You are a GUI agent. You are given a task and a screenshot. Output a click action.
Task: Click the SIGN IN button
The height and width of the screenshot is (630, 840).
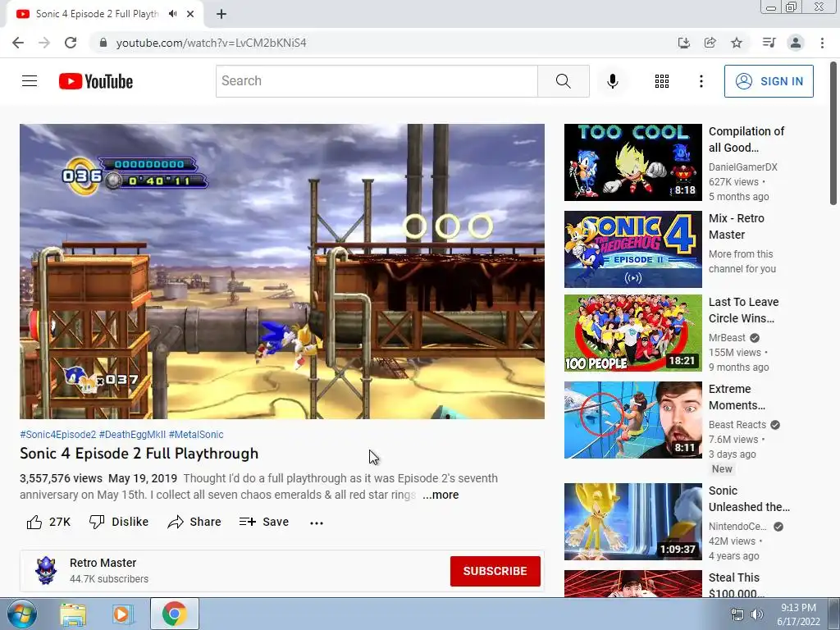click(x=769, y=81)
